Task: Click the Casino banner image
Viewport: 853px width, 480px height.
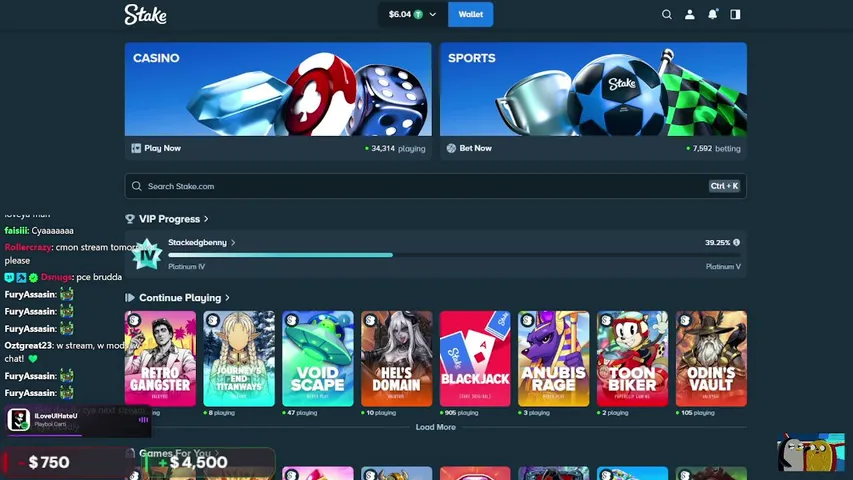Action: (x=278, y=89)
